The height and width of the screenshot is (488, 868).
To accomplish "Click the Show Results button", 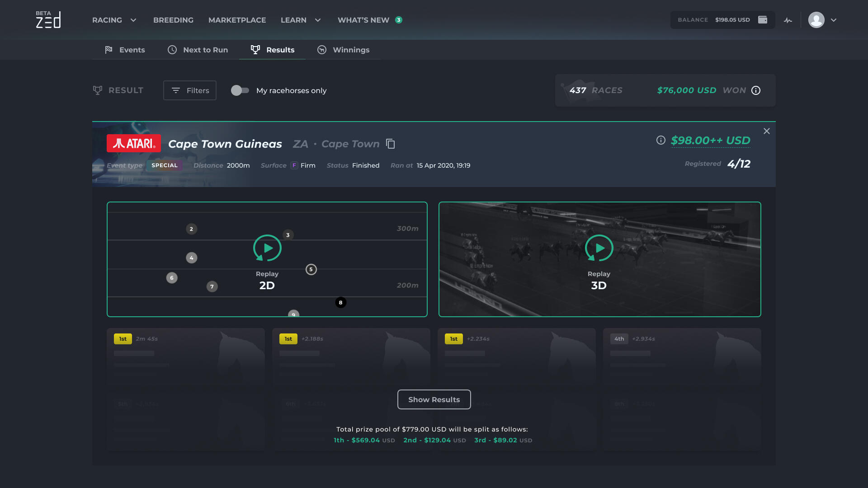I will tap(434, 399).
